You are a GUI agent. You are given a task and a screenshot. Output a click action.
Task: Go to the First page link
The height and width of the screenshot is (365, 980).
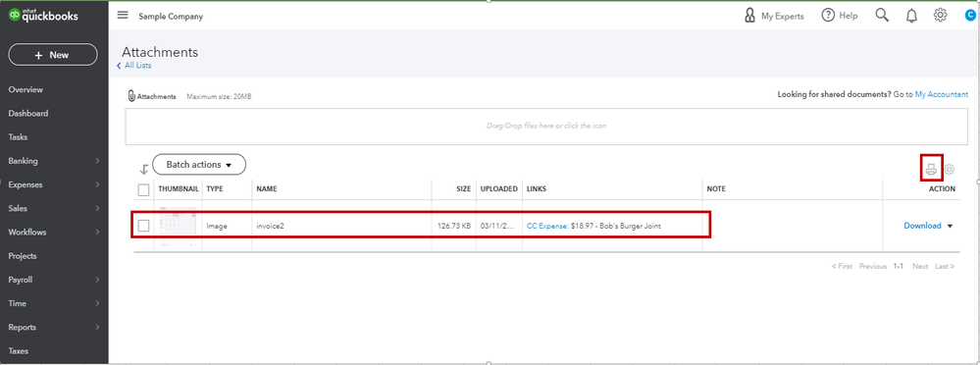(x=842, y=266)
